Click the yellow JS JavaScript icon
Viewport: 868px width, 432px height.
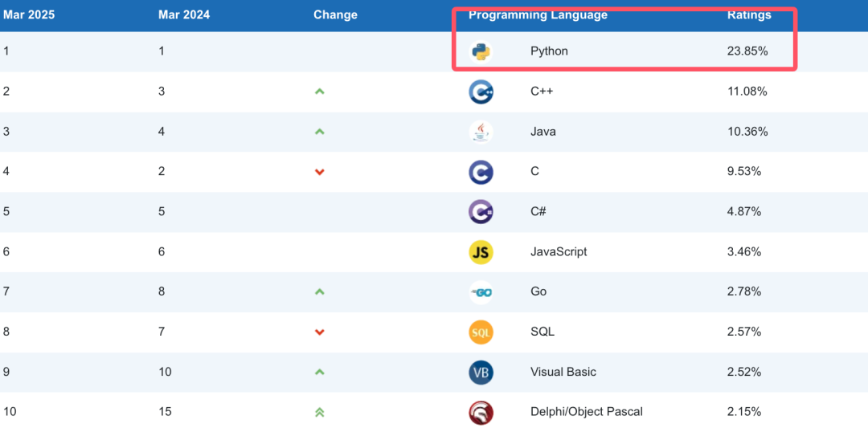(x=481, y=251)
